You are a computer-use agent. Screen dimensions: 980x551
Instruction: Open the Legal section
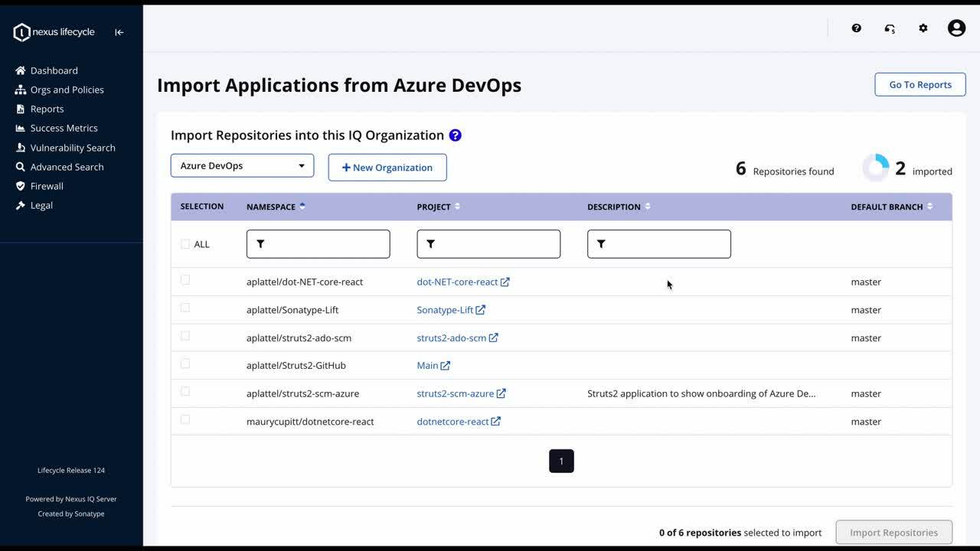coord(41,205)
